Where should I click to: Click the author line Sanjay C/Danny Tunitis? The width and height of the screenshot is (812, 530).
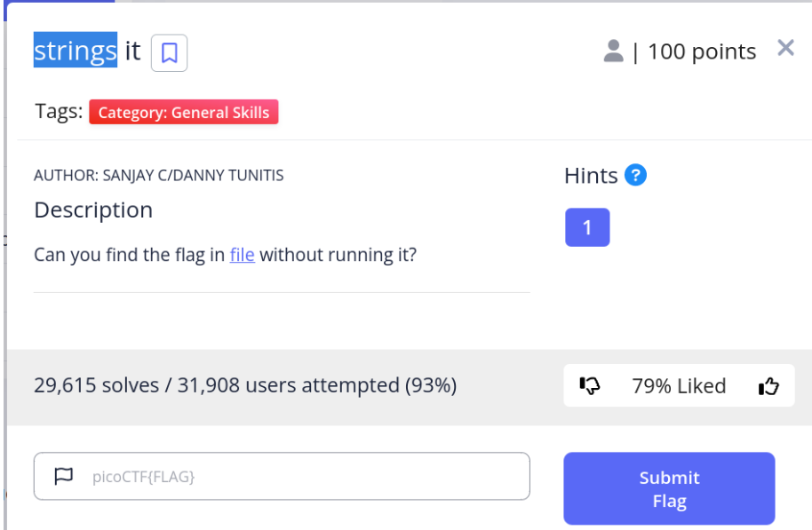[x=159, y=175]
